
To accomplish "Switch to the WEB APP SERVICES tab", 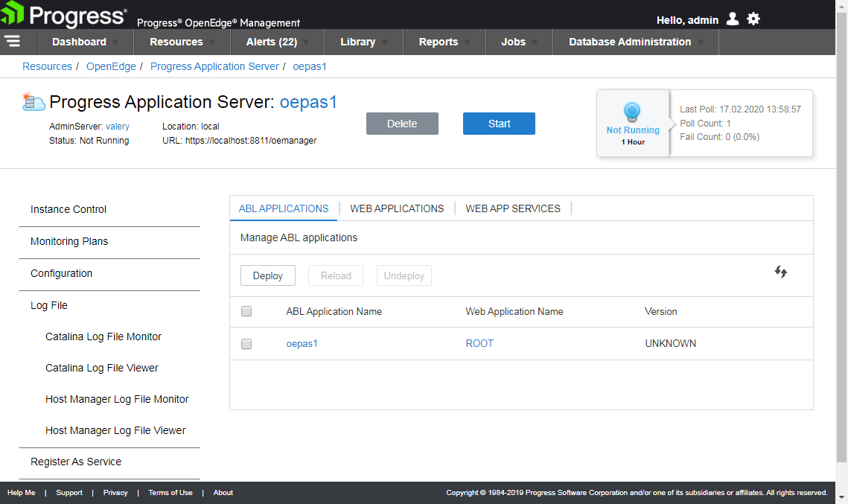I will (513, 208).
